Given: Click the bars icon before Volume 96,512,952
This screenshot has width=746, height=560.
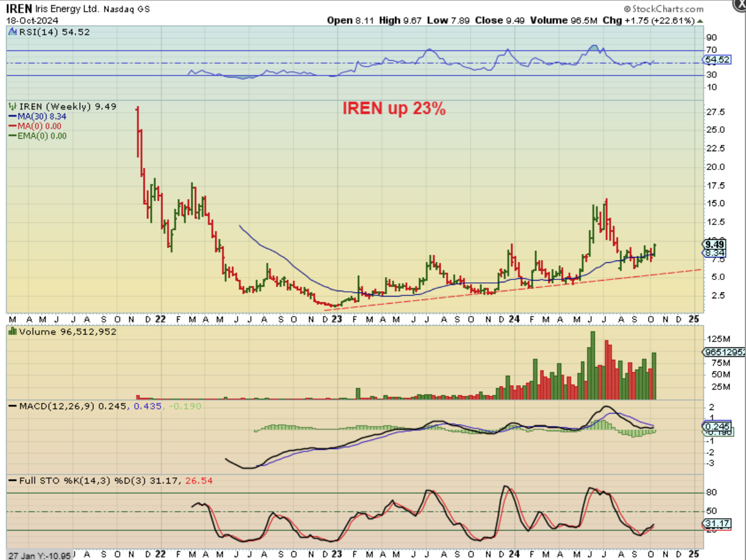Looking at the screenshot, I should [x=11, y=332].
